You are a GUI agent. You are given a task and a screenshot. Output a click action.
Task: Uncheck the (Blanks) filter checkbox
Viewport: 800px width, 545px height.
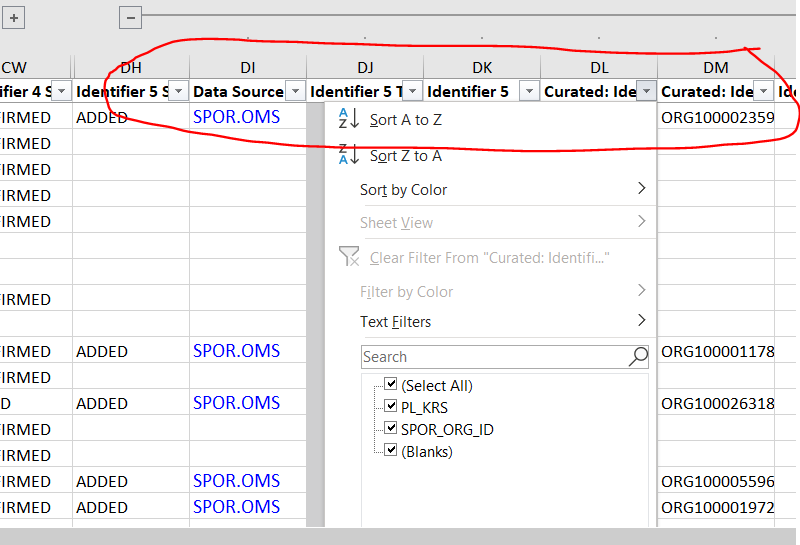[391, 451]
